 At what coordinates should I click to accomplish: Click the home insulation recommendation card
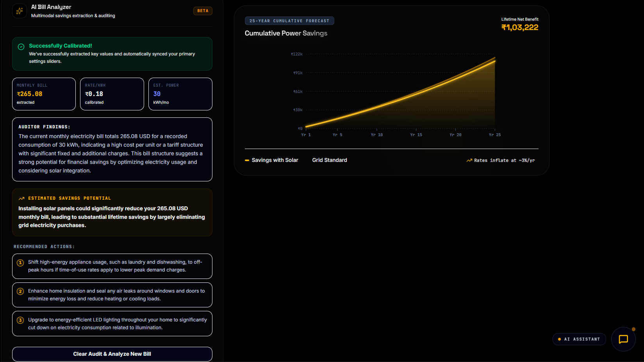[112, 295]
